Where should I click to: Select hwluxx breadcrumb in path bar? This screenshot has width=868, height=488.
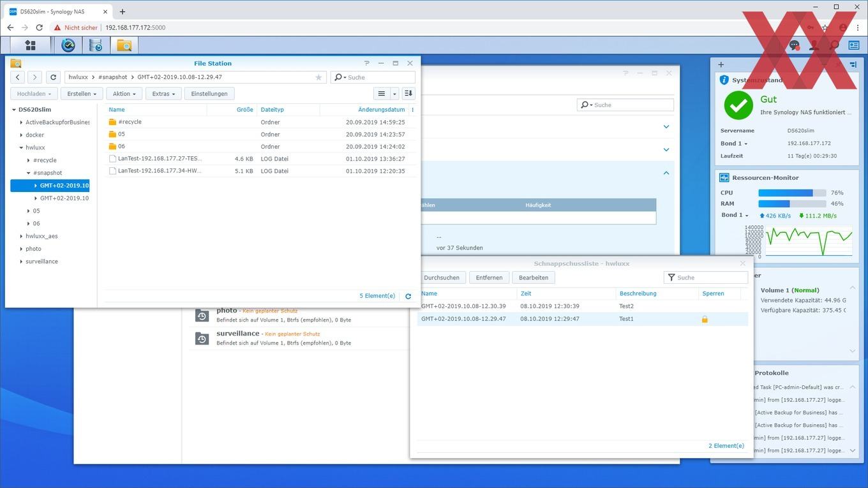[x=78, y=77]
